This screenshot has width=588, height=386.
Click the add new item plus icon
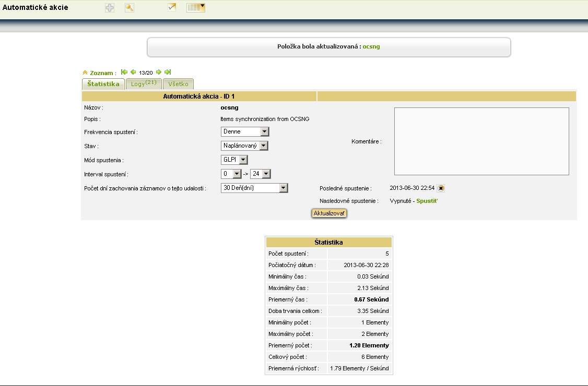point(110,7)
